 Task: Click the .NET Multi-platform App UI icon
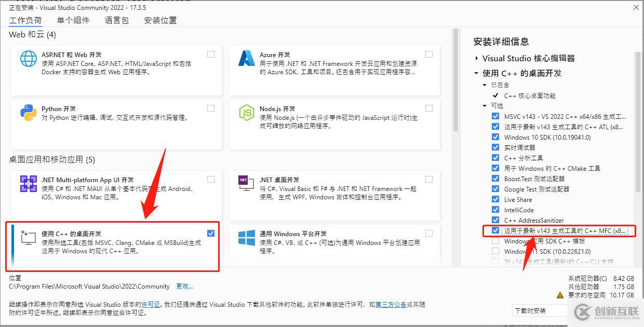click(x=29, y=184)
